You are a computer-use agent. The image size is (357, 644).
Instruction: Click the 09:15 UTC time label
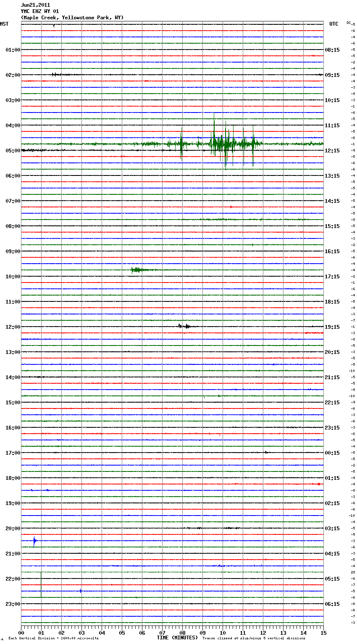tap(332, 75)
